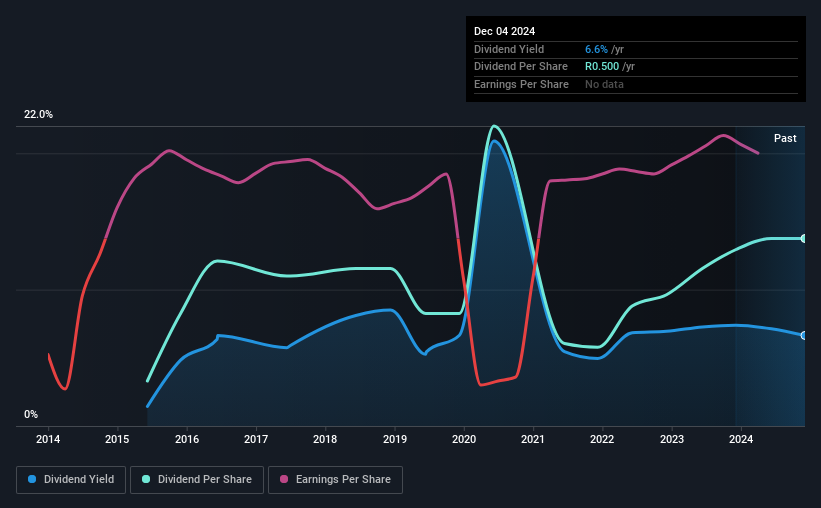Click the 2021 x-axis label

point(533,439)
